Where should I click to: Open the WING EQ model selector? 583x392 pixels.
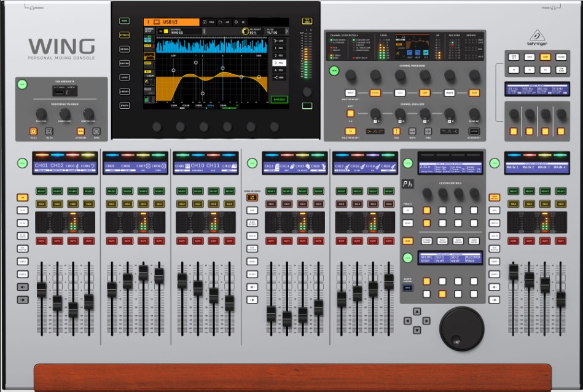pos(186,31)
